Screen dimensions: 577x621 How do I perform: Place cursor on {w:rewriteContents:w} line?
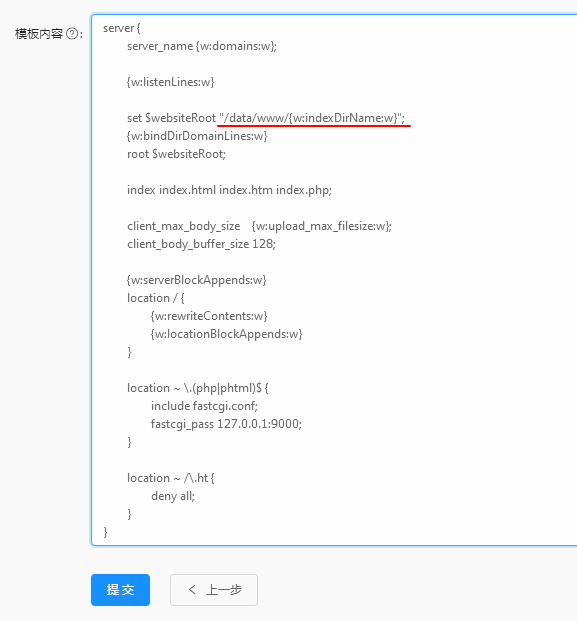pyautogui.click(x=209, y=316)
